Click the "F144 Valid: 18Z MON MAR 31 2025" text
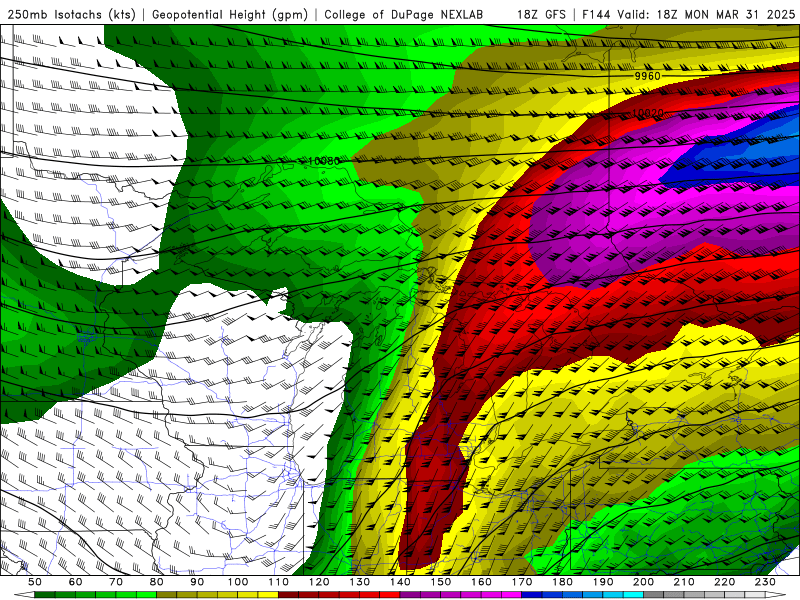800x600 pixels. (688, 14)
